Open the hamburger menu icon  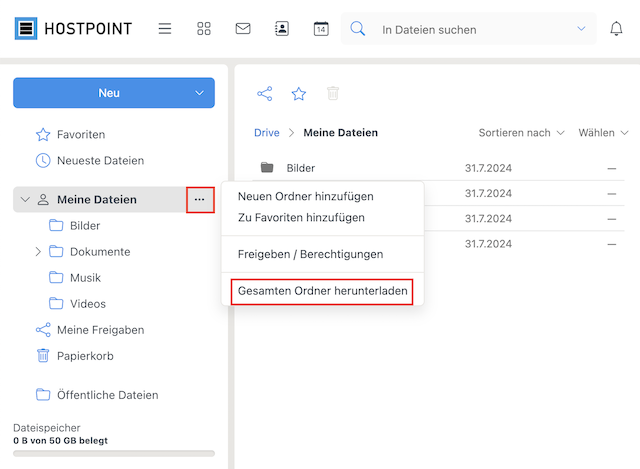(164, 29)
